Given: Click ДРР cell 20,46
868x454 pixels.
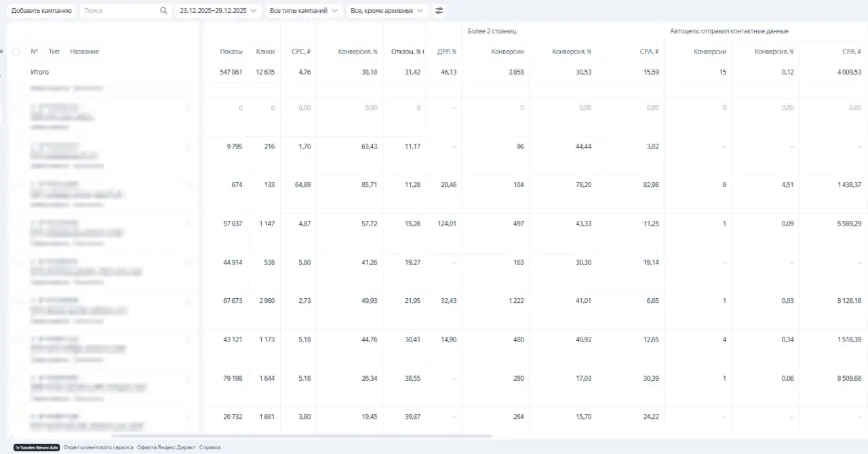Looking at the screenshot, I should (448, 184).
